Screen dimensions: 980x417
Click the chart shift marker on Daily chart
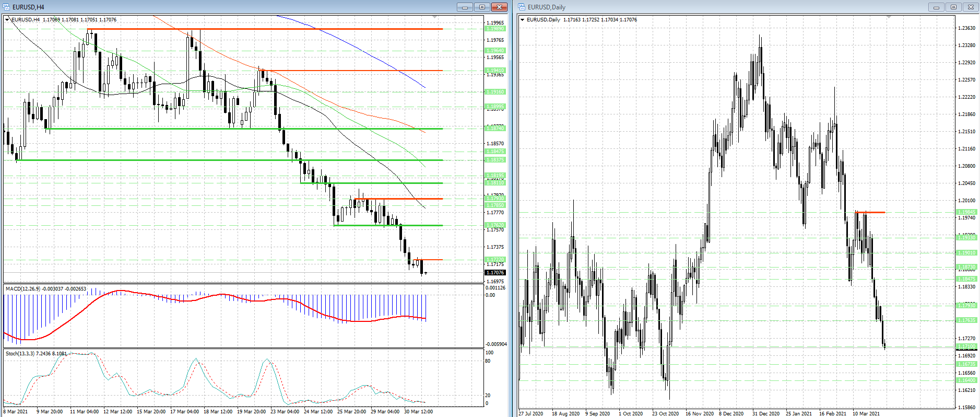pyautogui.click(x=889, y=17)
